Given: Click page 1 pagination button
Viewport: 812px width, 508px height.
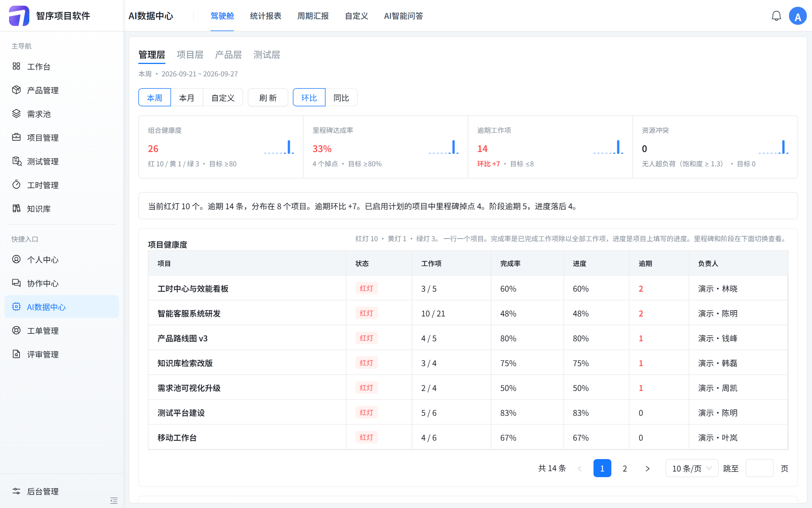Looking at the screenshot, I should click(602, 468).
